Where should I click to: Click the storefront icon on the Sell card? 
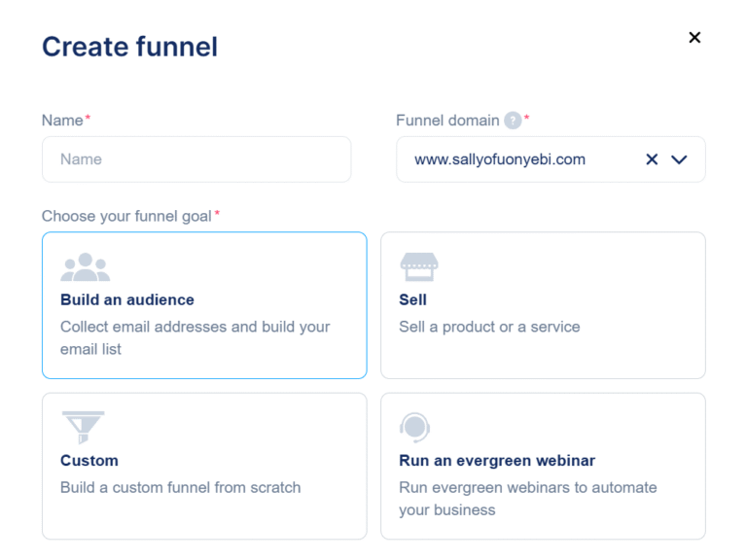coord(419,267)
